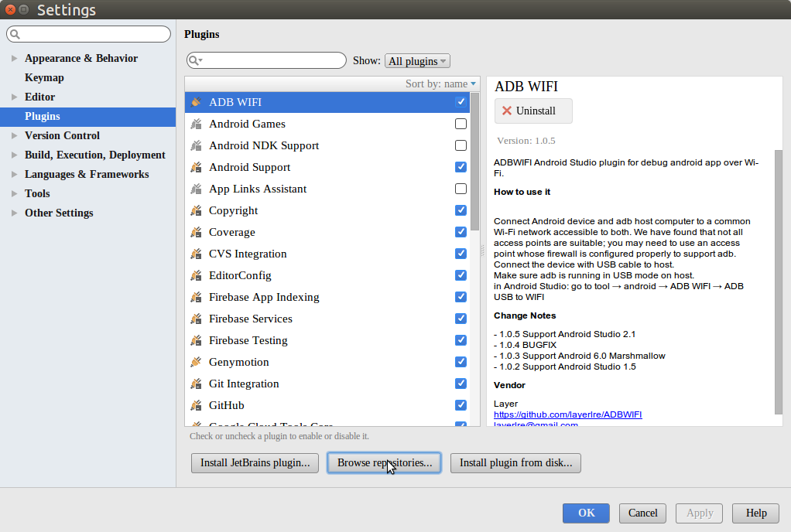
Task: Open Tools settings page
Action: coord(37,193)
